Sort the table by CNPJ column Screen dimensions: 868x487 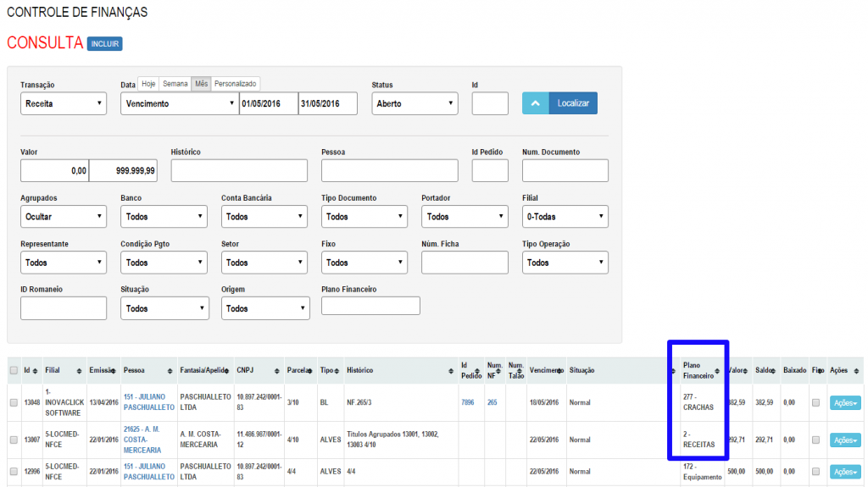click(x=257, y=370)
